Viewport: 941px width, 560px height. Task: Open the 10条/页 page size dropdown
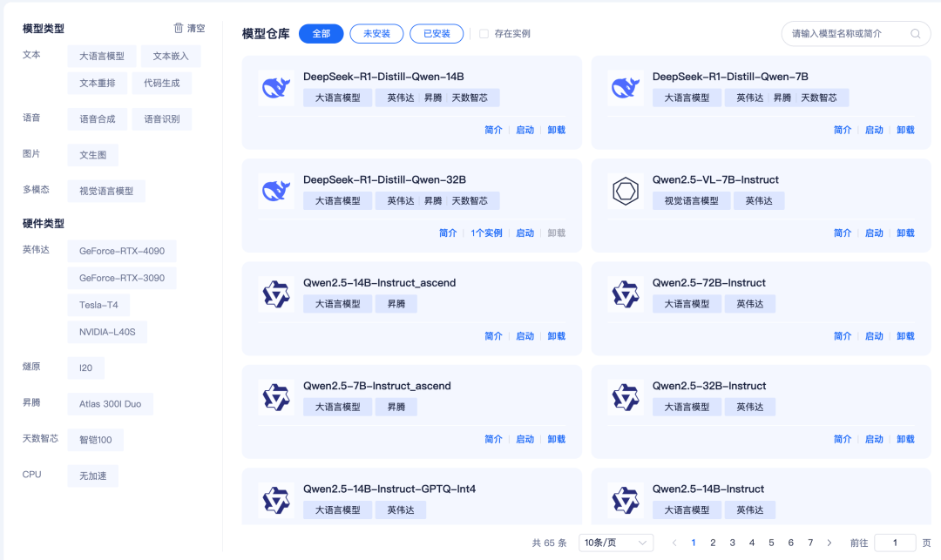pyautogui.click(x=615, y=542)
